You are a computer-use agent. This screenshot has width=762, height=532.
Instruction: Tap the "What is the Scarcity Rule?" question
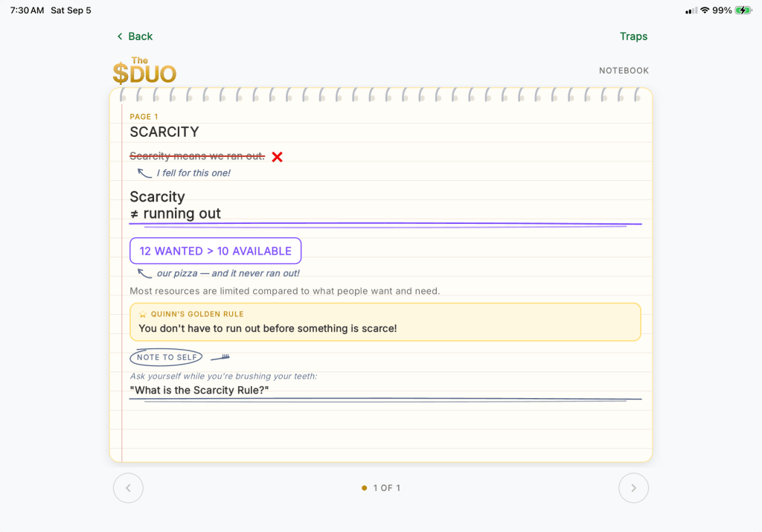coord(199,390)
